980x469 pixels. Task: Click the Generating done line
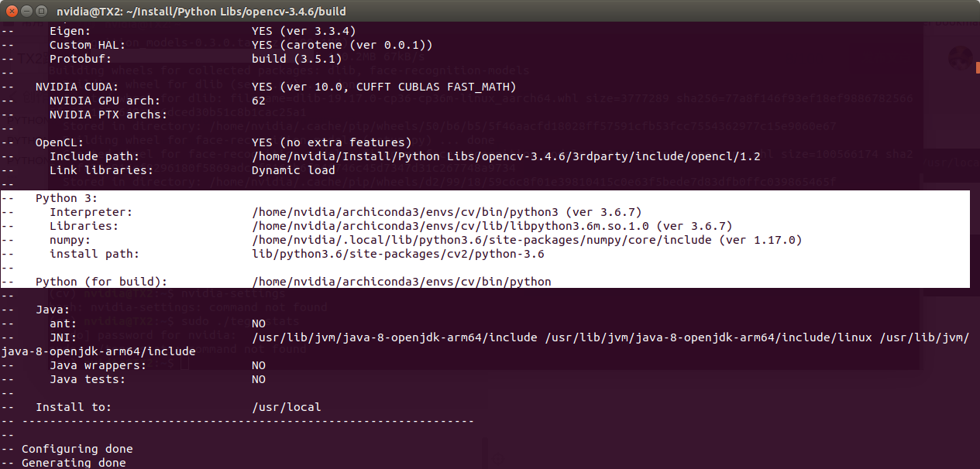(x=74, y=462)
